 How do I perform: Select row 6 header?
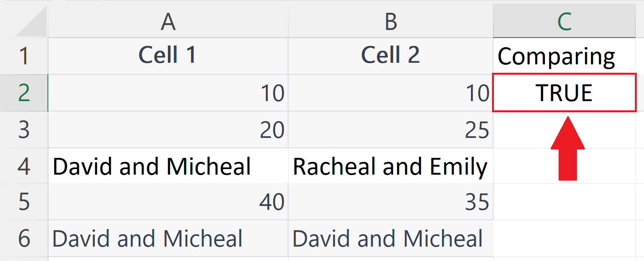(24, 239)
